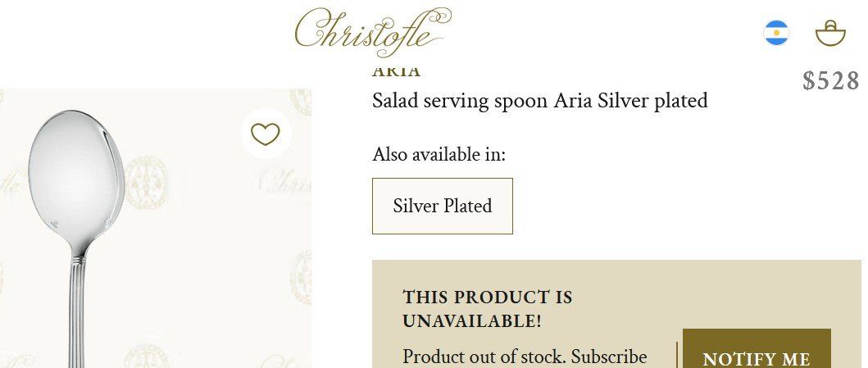The width and height of the screenshot is (868, 368).
Task: Click vertical divider beside Notify Me
Action: tap(677, 355)
